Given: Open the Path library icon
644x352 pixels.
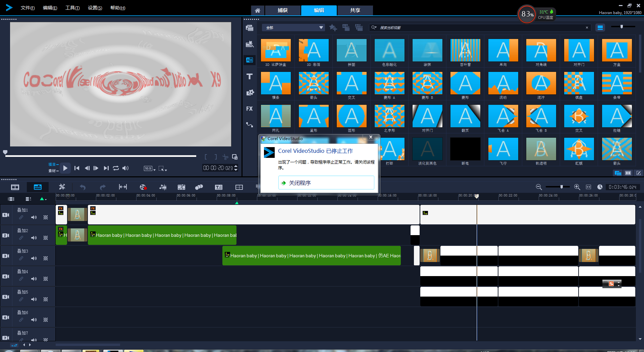Looking at the screenshot, I should tap(249, 125).
